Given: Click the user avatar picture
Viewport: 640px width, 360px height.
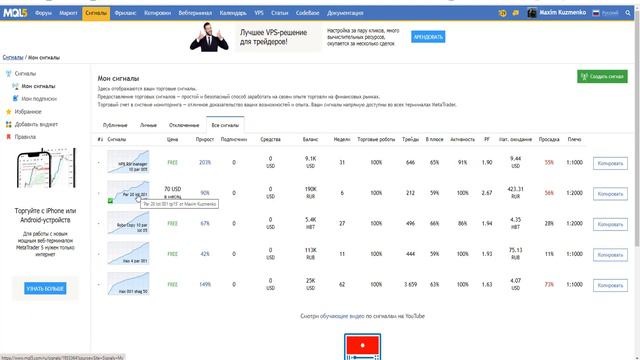Looking at the screenshot, I should tap(531, 13).
